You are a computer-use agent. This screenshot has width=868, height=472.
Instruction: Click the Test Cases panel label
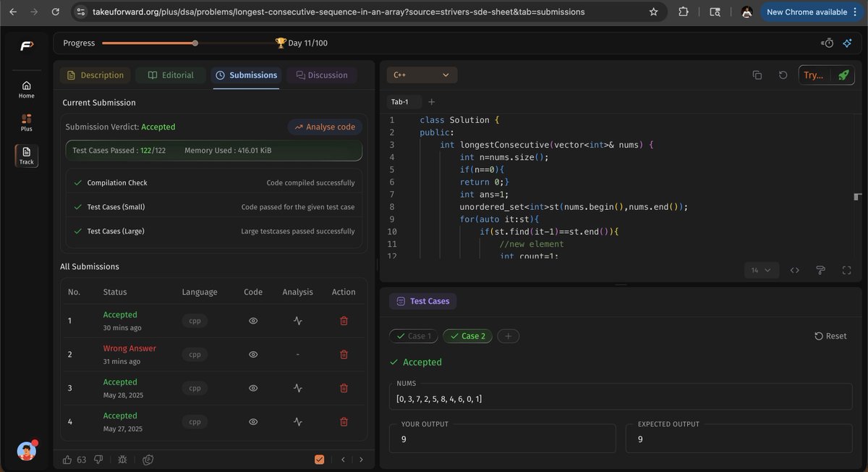click(423, 301)
